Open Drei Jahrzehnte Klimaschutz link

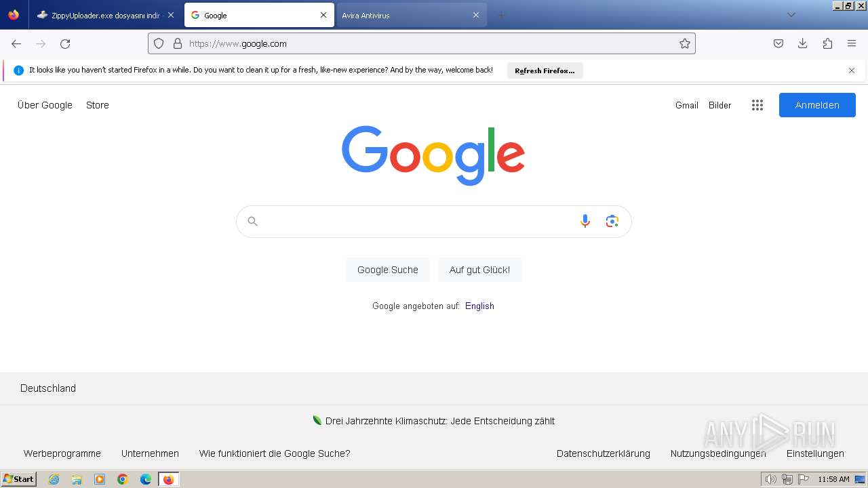pos(440,421)
